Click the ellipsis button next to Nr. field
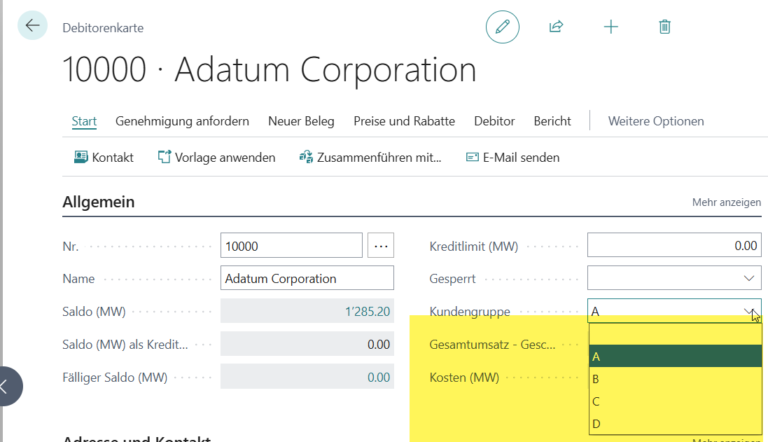 point(381,245)
